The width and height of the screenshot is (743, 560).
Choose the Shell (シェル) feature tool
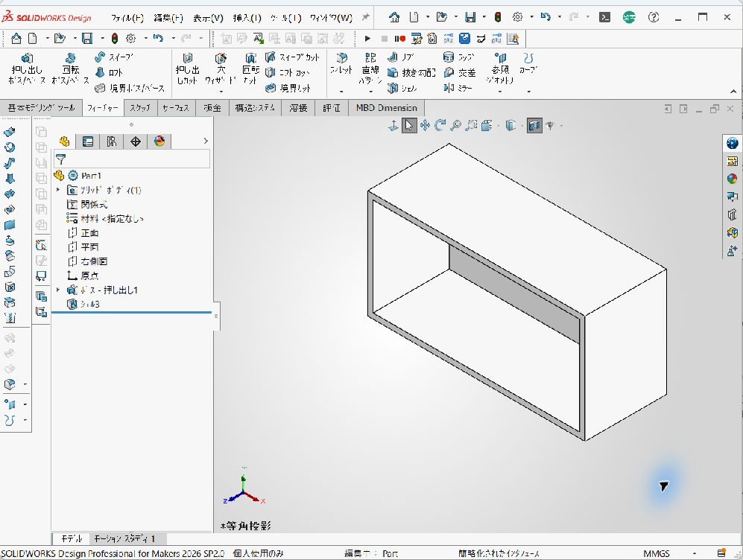tap(402, 88)
